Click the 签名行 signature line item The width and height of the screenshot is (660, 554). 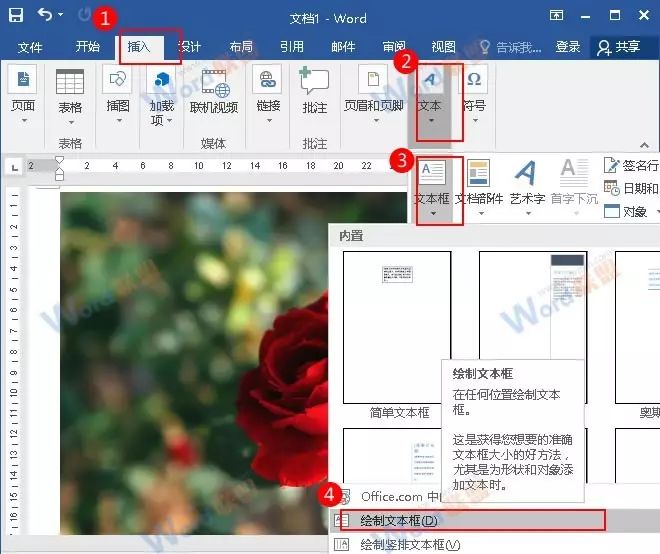tap(631, 165)
